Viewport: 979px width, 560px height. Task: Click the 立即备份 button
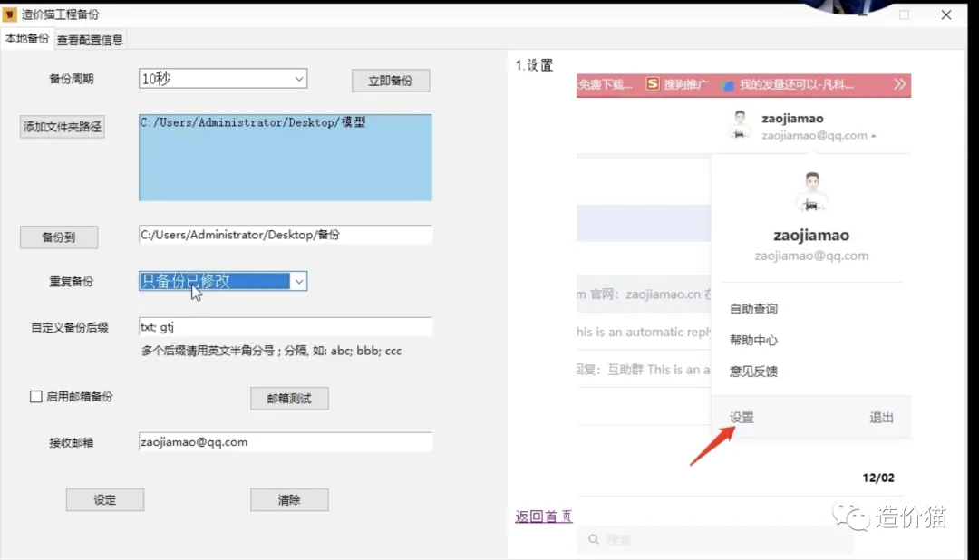[390, 81]
